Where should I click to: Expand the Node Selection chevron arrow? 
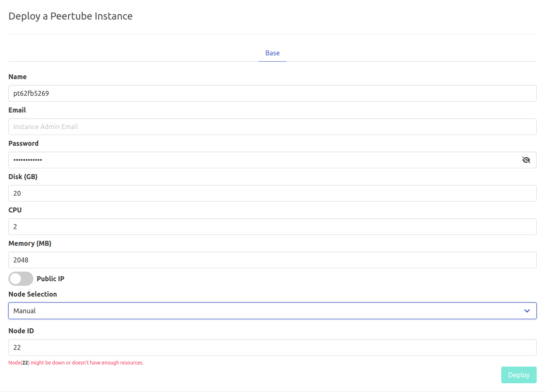(527, 311)
